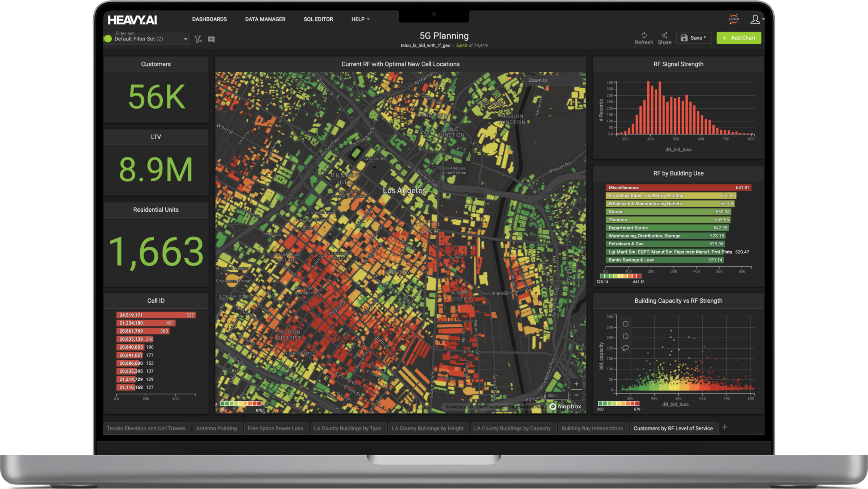Open the user account icon
The width and height of the screenshot is (868, 489).
click(755, 19)
